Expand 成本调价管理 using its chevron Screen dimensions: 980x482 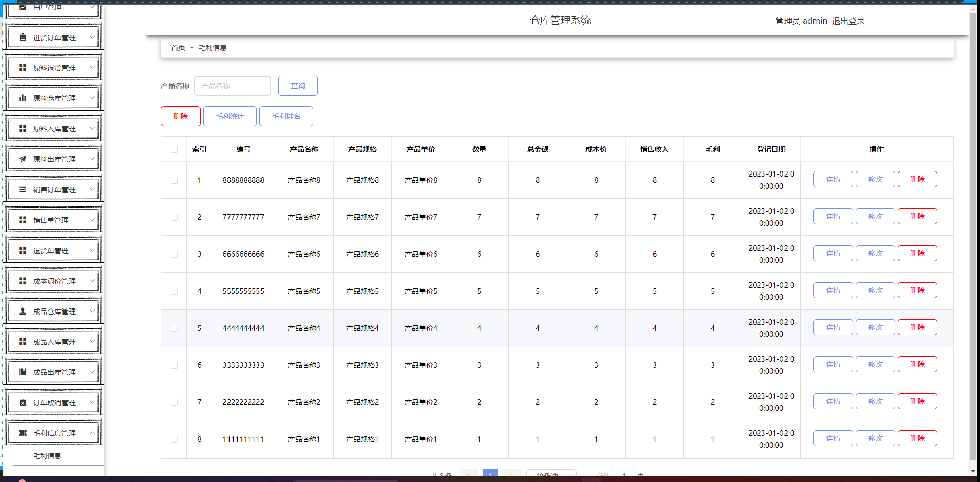92,281
